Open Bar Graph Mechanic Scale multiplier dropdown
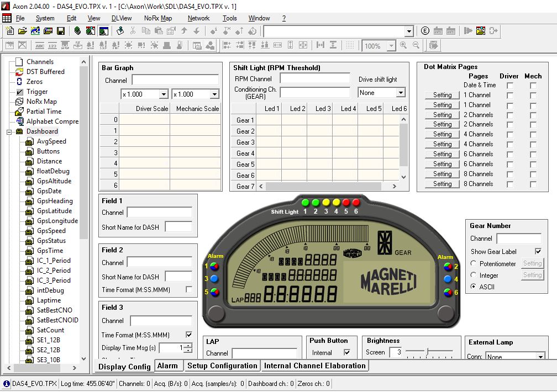The height and width of the screenshot is (392, 557). [x=214, y=94]
